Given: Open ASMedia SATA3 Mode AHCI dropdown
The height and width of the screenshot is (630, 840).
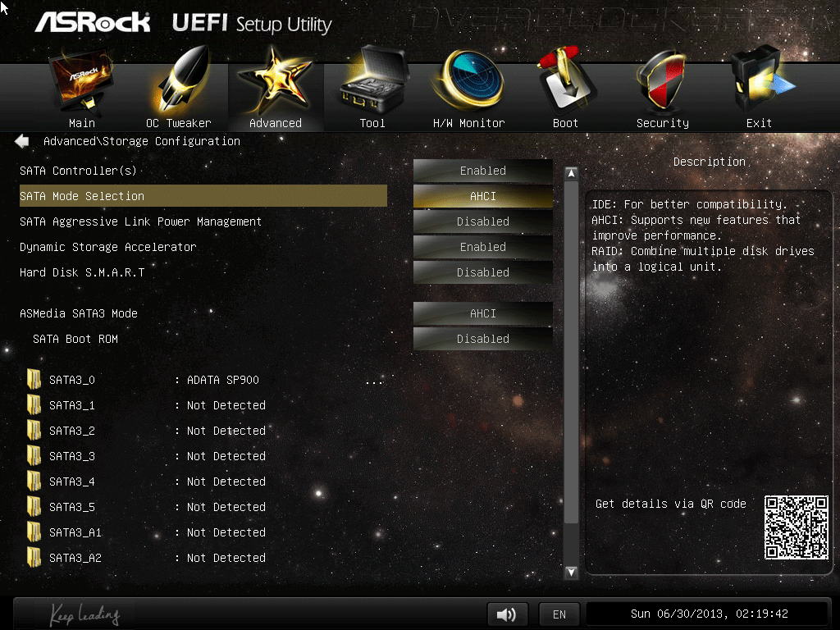Looking at the screenshot, I should [x=482, y=313].
